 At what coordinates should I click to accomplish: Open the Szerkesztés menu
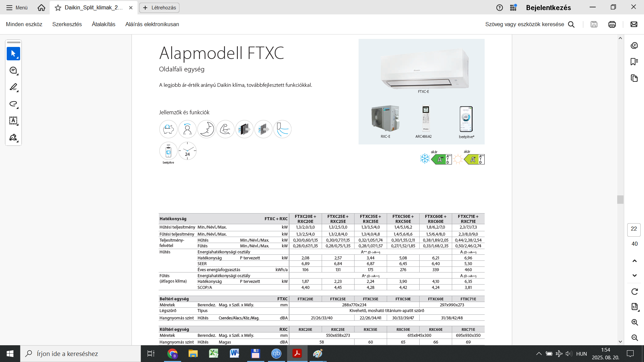pyautogui.click(x=67, y=24)
